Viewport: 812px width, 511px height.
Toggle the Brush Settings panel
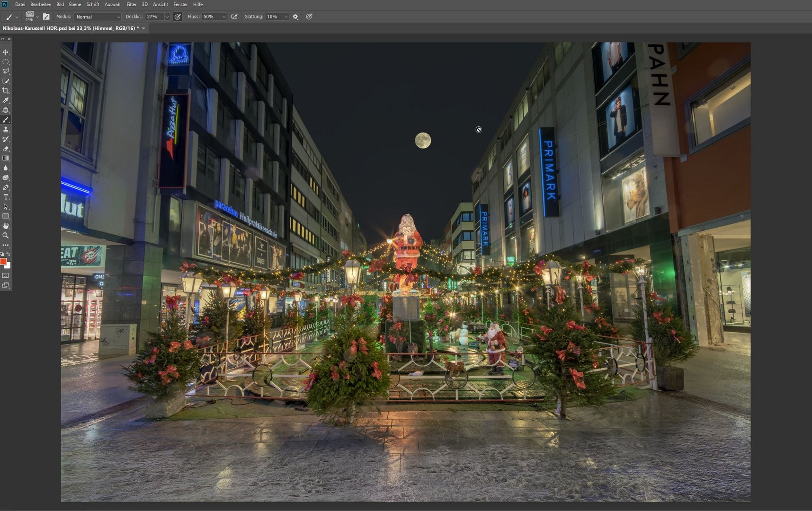coord(46,17)
